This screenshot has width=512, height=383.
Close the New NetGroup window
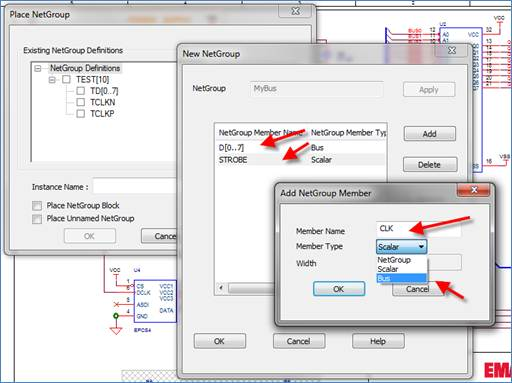452,50
